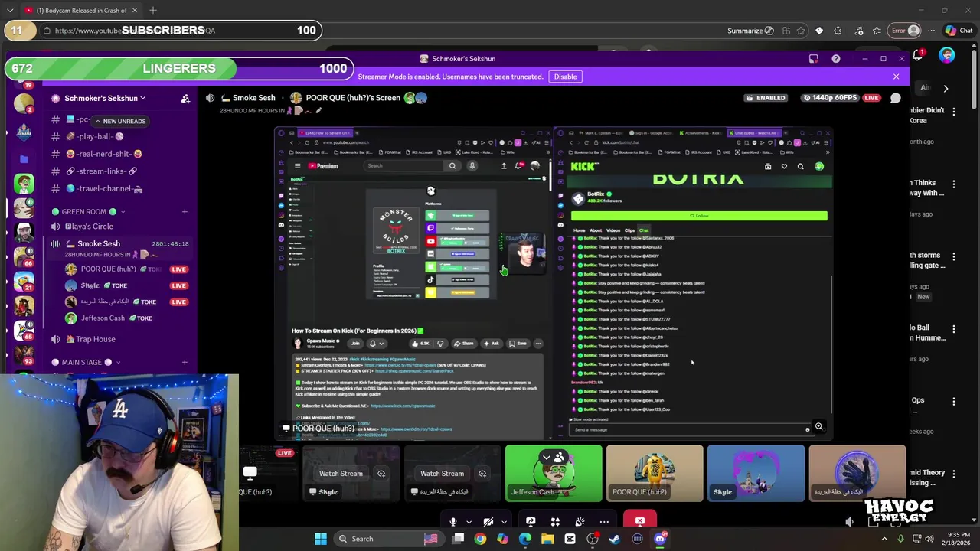This screenshot has height=551, width=980.
Task: Add a channel to MAIN STAGE category
Action: 185,362
